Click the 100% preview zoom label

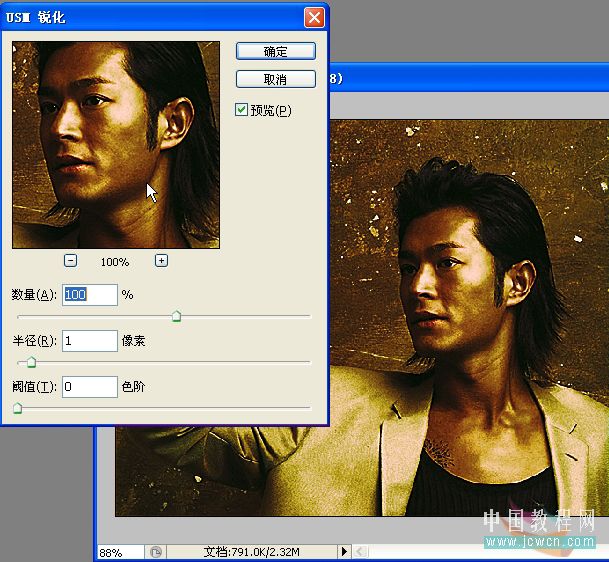pyautogui.click(x=115, y=262)
